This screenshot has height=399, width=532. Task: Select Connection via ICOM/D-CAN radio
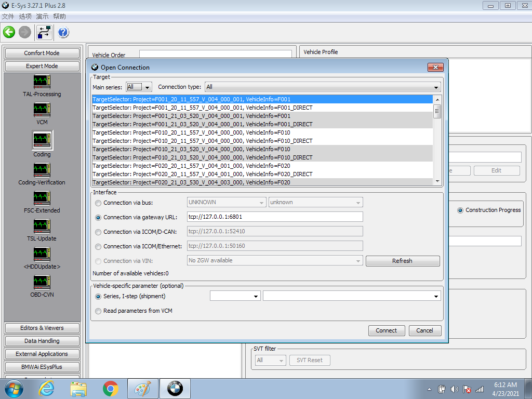coord(98,232)
